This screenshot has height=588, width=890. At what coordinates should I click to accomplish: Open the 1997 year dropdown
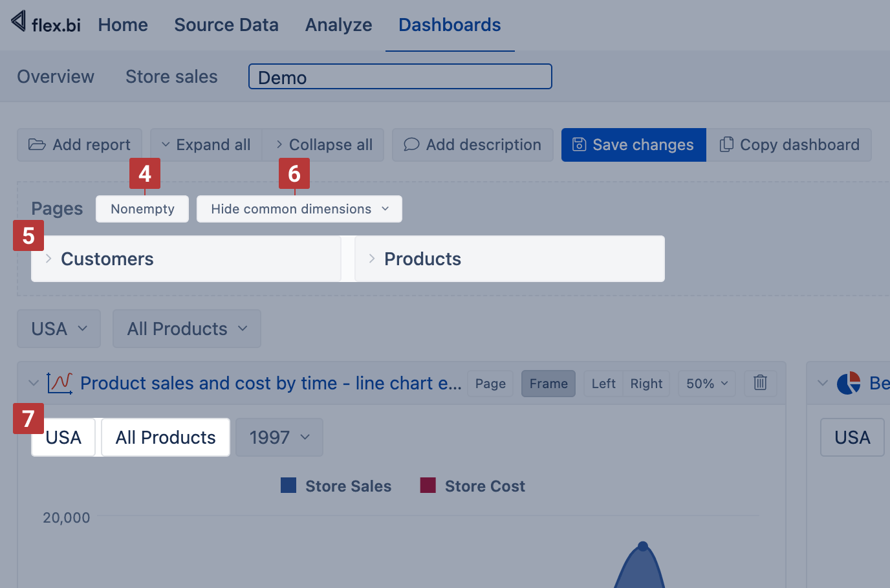pos(279,437)
